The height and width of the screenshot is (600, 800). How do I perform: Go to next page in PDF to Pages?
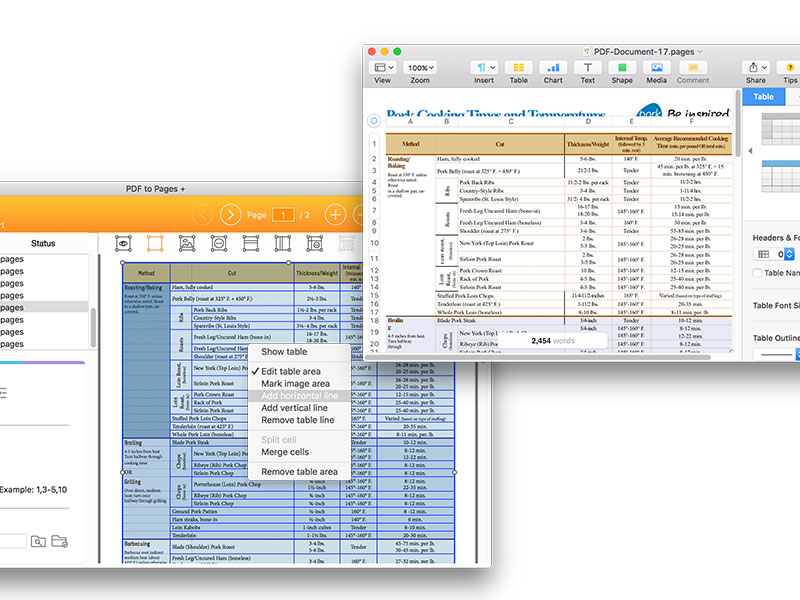coord(231,215)
